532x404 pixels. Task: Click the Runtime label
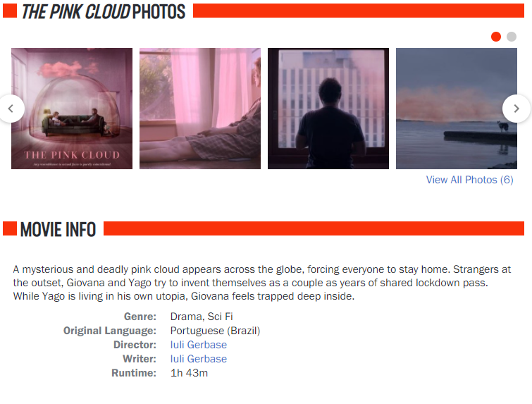click(x=134, y=373)
